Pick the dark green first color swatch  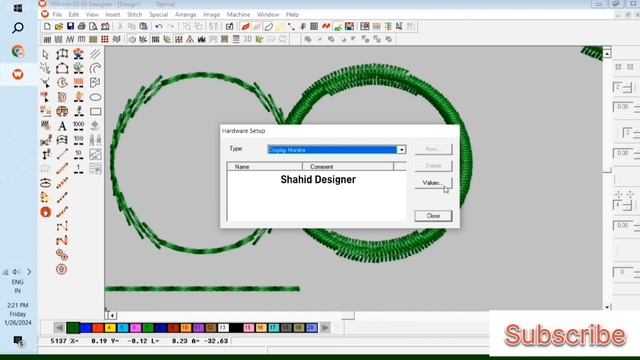(x=73, y=327)
